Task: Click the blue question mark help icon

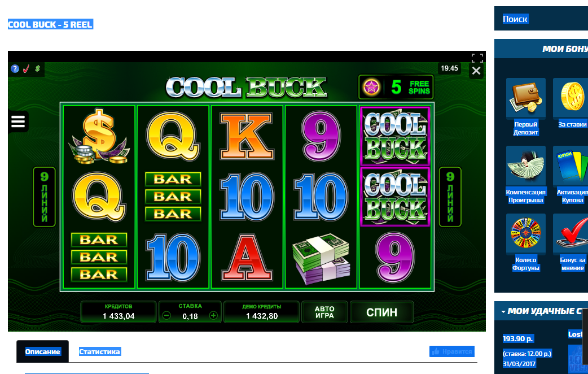Action: tap(15, 69)
